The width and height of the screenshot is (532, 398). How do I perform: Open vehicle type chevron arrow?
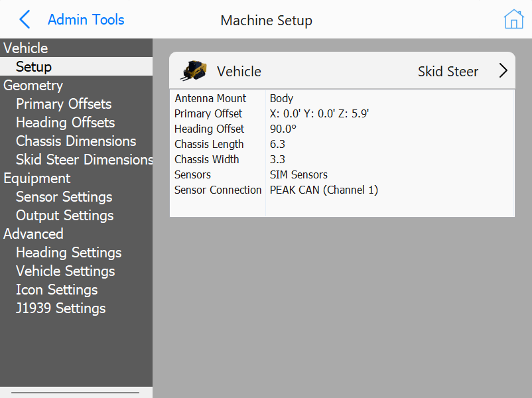click(x=503, y=71)
